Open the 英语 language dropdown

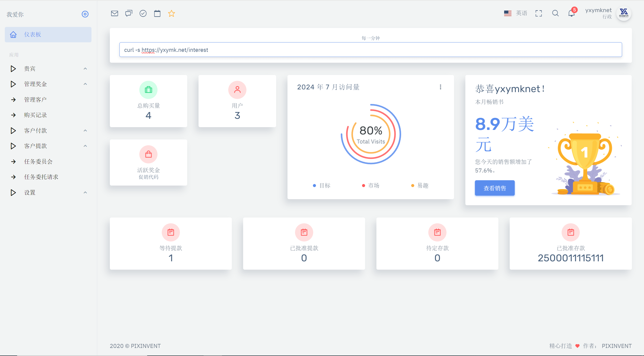click(x=516, y=13)
